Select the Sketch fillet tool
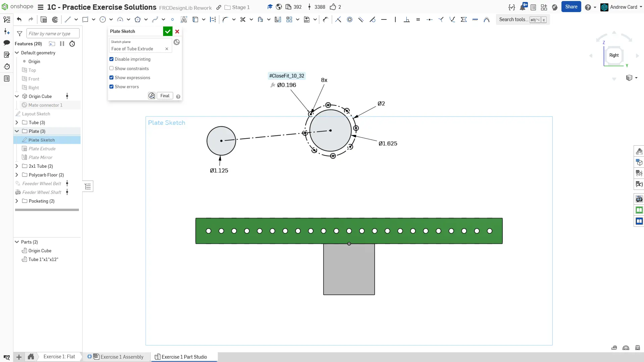 225,19
